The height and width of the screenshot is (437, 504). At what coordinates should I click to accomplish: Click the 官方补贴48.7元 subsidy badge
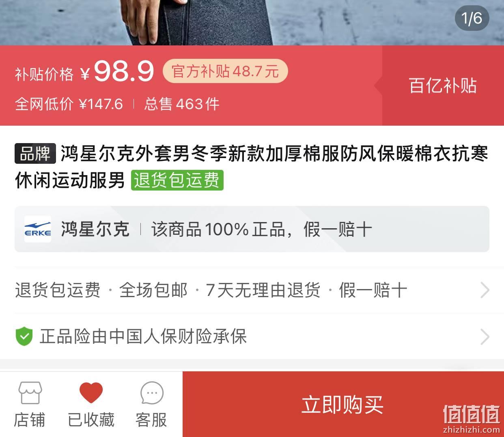[x=225, y=71]
